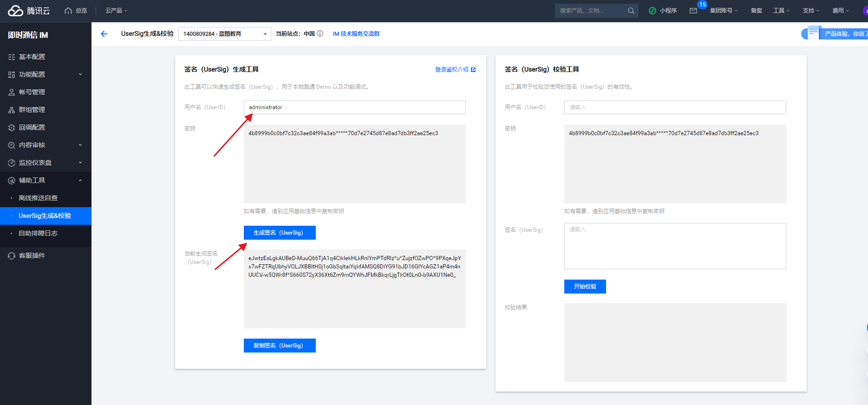The height and width of the screenshot is (405, 868).
Task: Click the 功能配置 sidebar icon
Action: tap(12, 74)
